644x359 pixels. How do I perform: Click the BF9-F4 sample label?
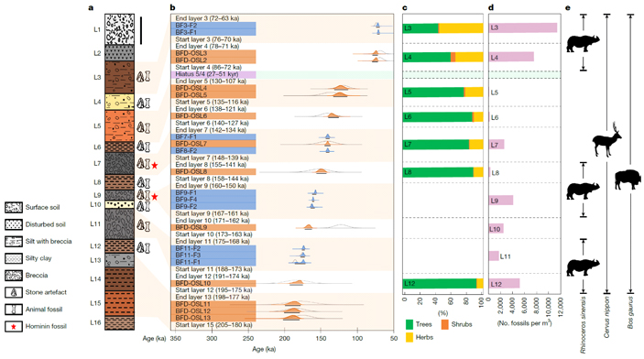(x=186, y=200)
